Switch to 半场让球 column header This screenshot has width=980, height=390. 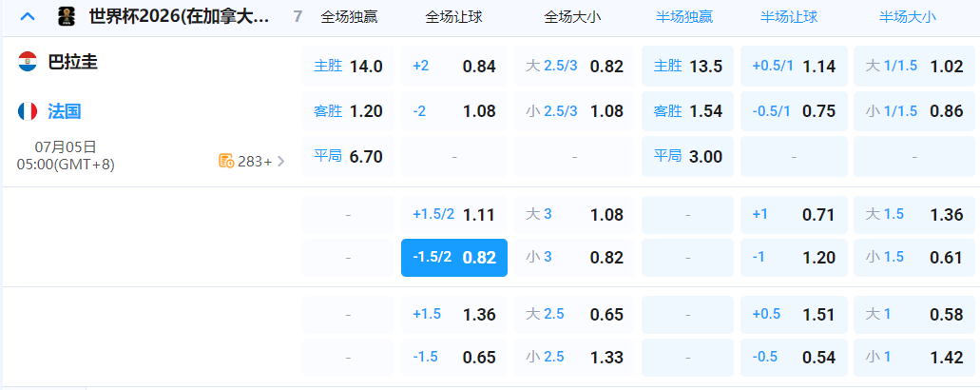coord(789,17)
